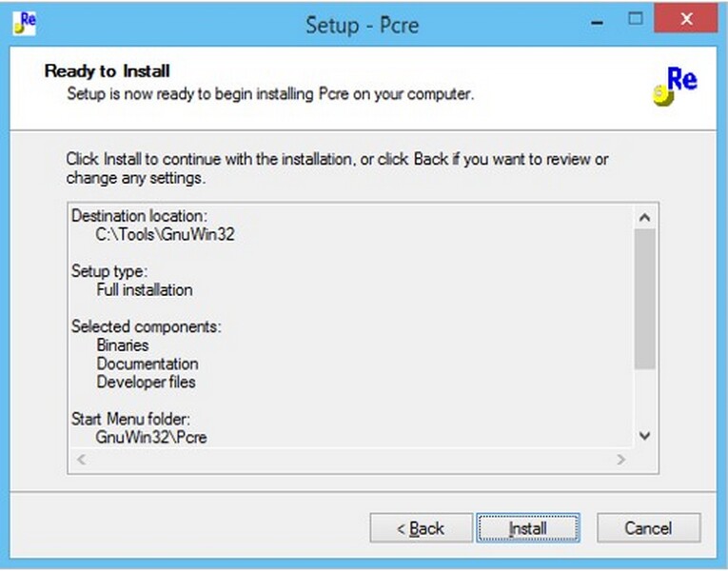Click the Setup - Pcre title text
This screenshot has height=571, width=728.
[x=363, y=25]
